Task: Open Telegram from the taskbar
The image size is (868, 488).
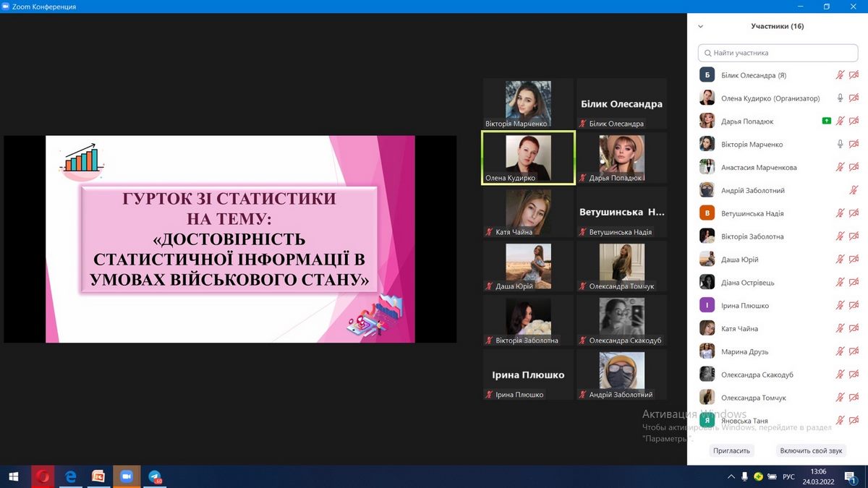Action: click(155, 477)
